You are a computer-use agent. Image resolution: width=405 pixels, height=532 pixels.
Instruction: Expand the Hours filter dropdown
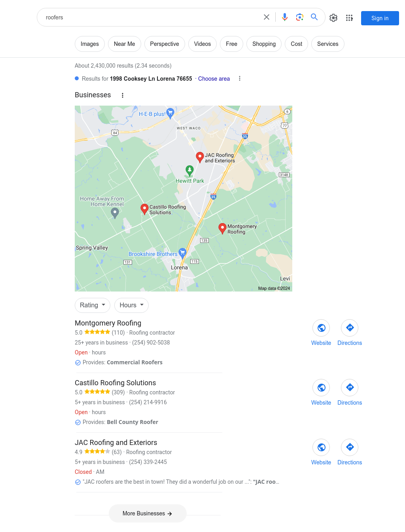(x=132, y=305)
